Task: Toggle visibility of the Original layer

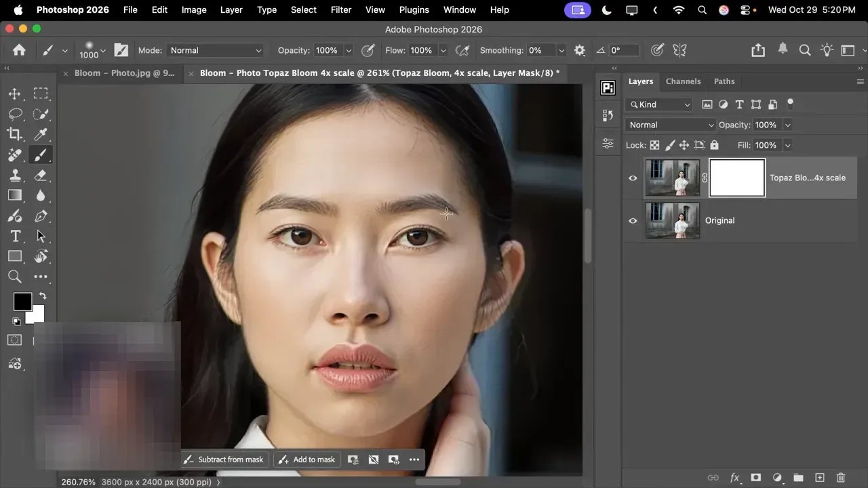Action: tap(633, 220)
